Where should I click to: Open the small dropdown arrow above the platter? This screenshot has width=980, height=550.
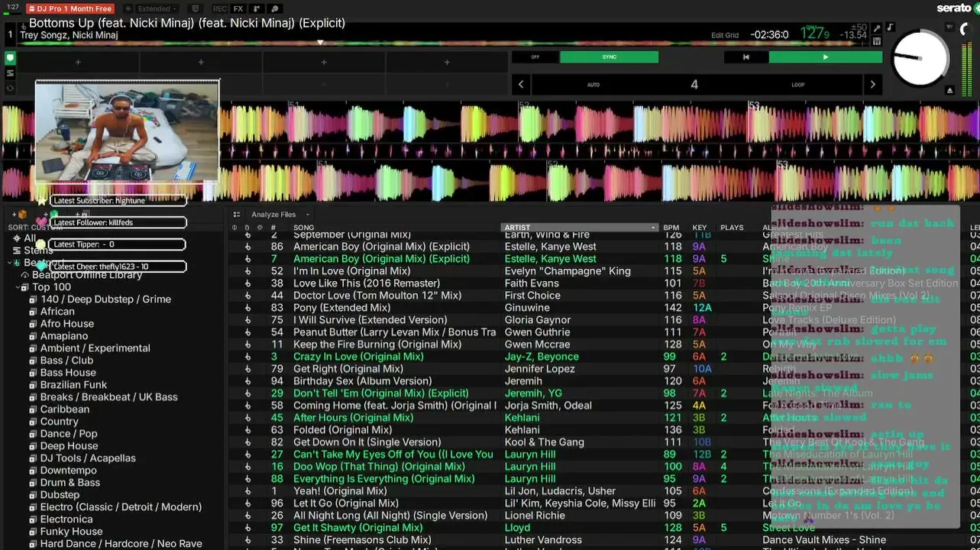point(949,28)
